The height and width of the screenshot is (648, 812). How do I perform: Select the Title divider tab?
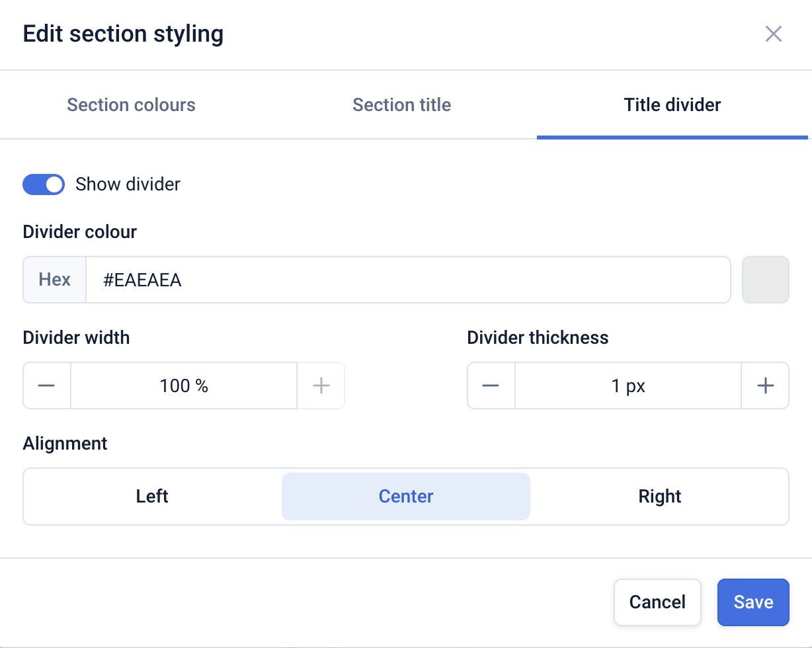[x=672, y=105]
